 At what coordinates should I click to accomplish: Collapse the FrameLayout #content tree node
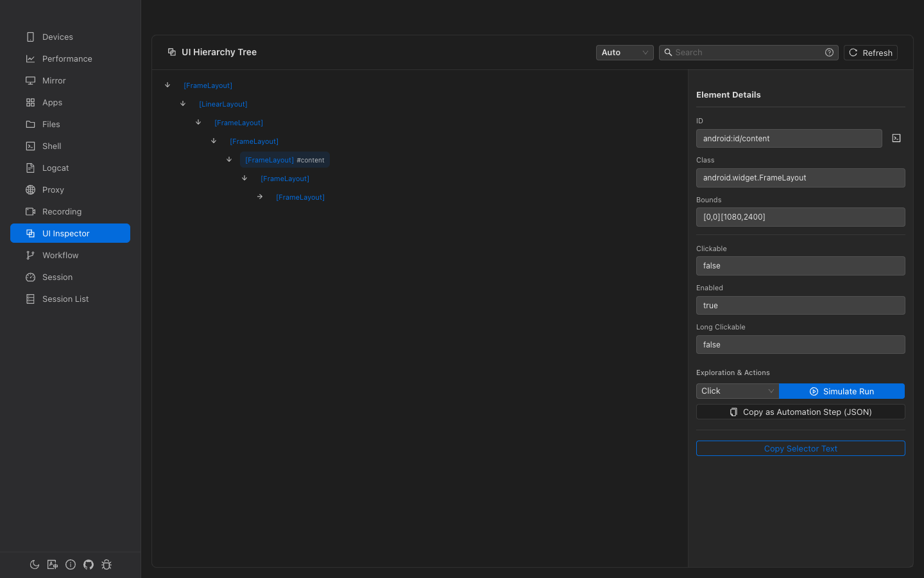(x=229, y=159)
